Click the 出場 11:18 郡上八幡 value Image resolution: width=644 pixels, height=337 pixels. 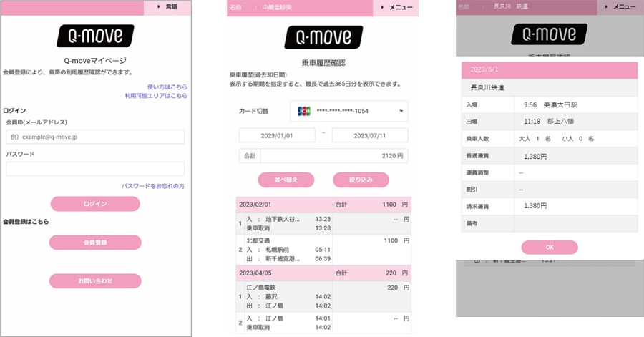[549, 122]
